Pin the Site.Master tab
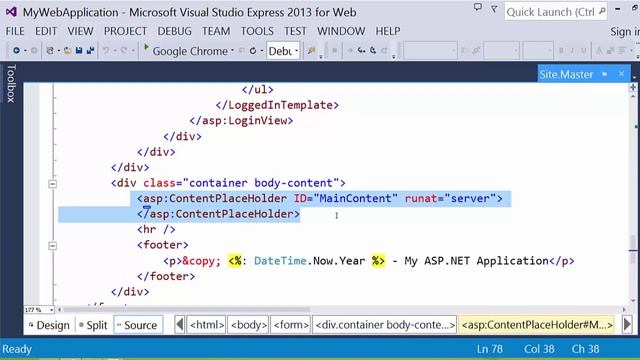The height and width of the screenshot is (360, 640). 604,74
